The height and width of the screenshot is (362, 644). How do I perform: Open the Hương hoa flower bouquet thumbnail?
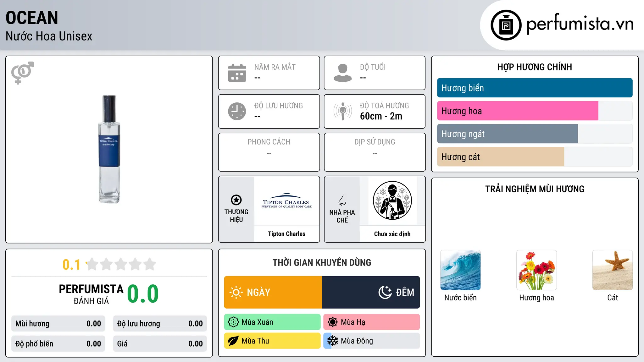click(536, 270)
